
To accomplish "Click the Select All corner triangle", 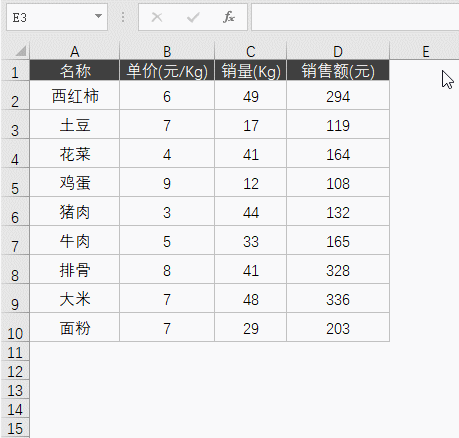I will click(21, 51).
